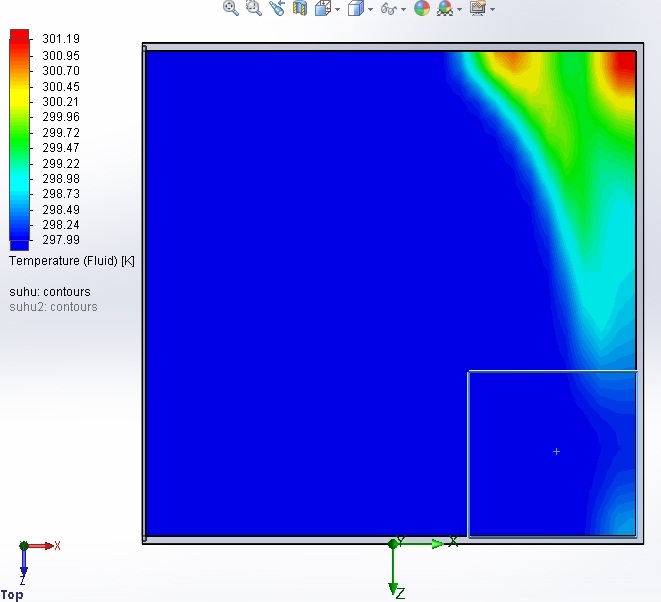661x602 pixels.
Task: Click the Edit Appearance color ball
Action: [x=422, y=8]
